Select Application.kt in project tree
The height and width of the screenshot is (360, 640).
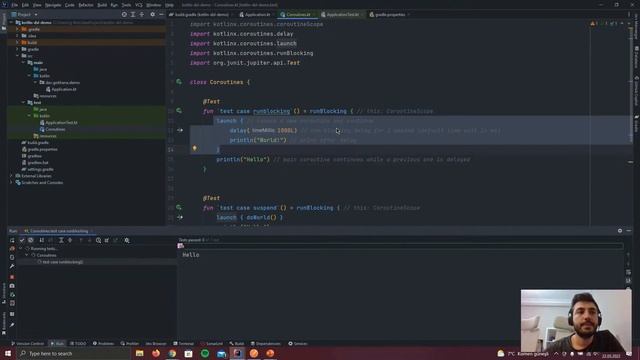(61, 89)
